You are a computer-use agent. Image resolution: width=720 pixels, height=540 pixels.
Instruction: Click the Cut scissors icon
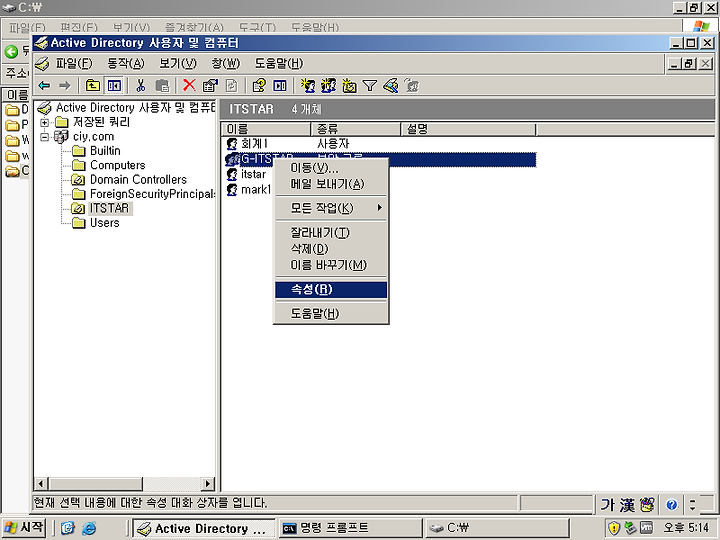tap(141, 86)
